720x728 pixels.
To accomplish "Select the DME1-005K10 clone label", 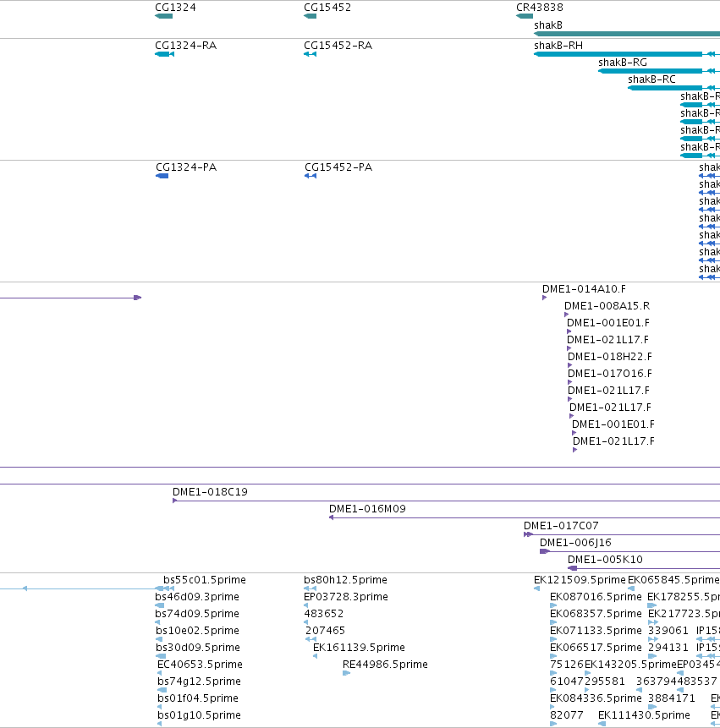I will tap(605, 560).
